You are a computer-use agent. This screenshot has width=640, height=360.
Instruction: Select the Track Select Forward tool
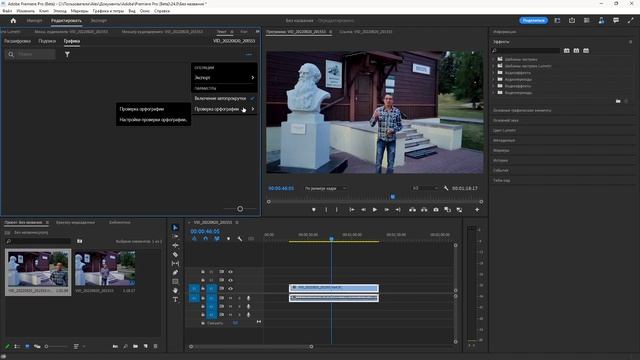point(175,236)
